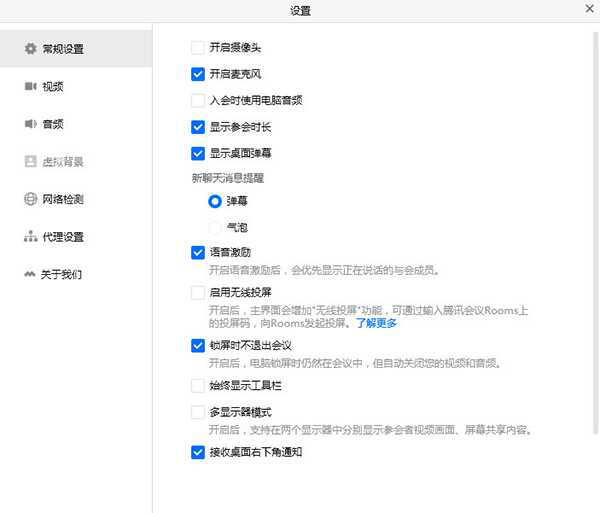Select the 弹幕 radio option
Image resolution: width=600 pixels, height=513 pixels.
coord(215,201)
